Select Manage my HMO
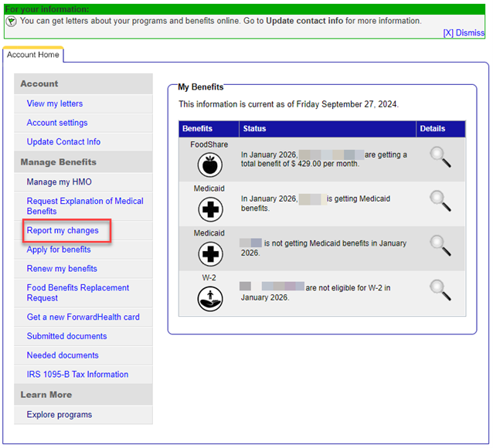 (59, 182)
